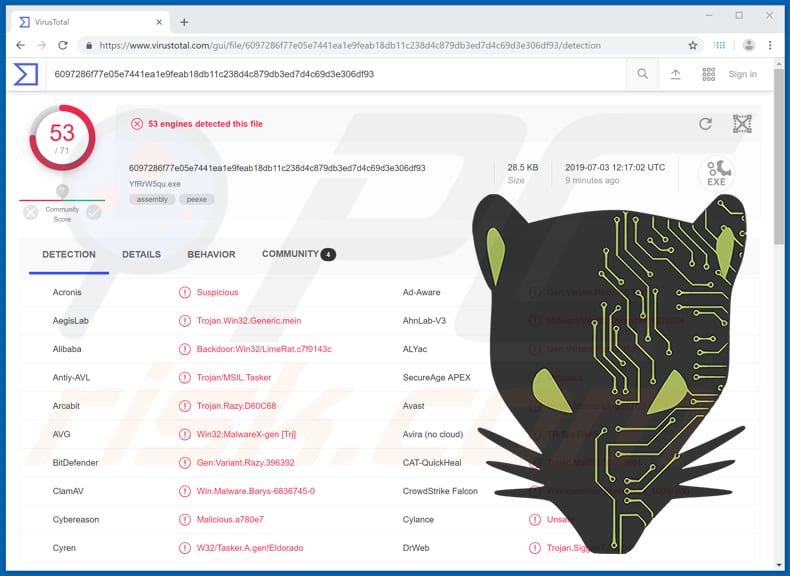Click the hash search input field
790x576 pixels.
coord(335,74)
